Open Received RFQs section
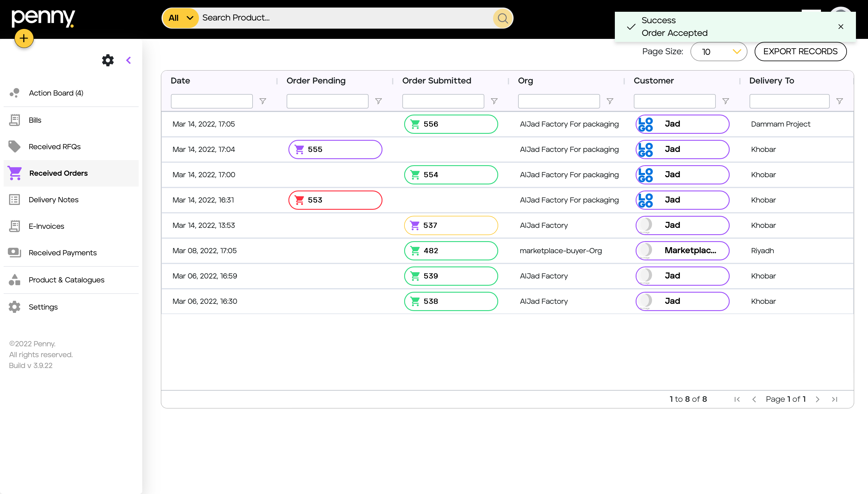The image size is (868, 494). 71,146
